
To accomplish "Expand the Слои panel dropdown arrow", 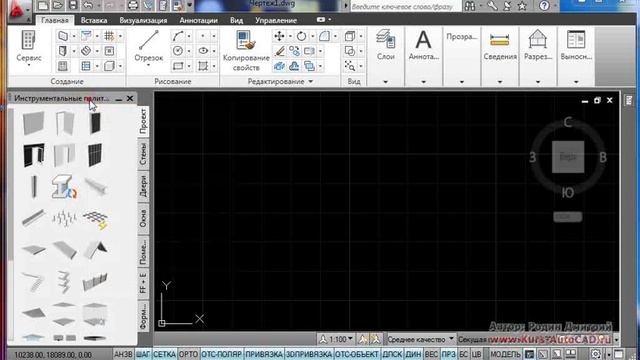I will pyautogui.click(x=385, y=82).
